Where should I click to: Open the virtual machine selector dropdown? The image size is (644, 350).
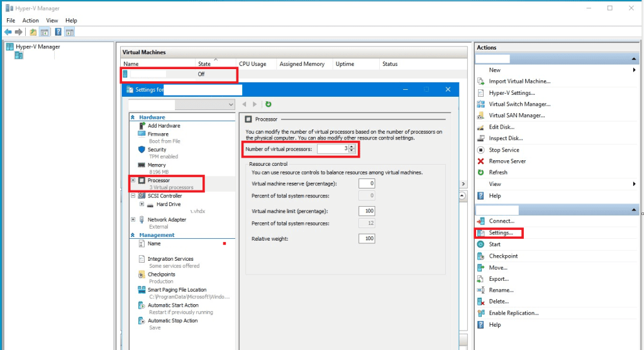click(x=231, y=104)
